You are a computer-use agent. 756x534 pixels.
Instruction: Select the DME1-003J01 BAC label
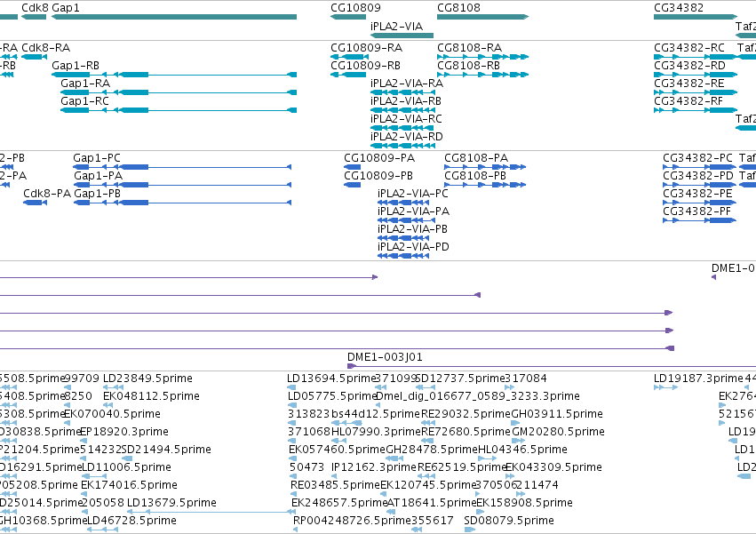coord(385,357)
